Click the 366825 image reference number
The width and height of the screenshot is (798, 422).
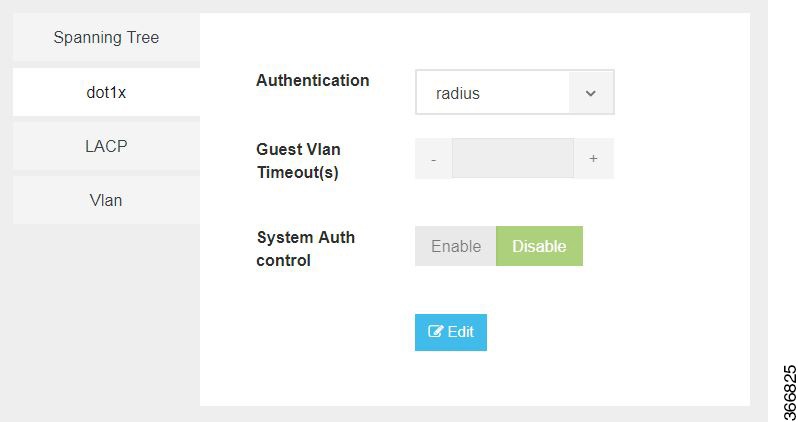[x=790, y=392]
